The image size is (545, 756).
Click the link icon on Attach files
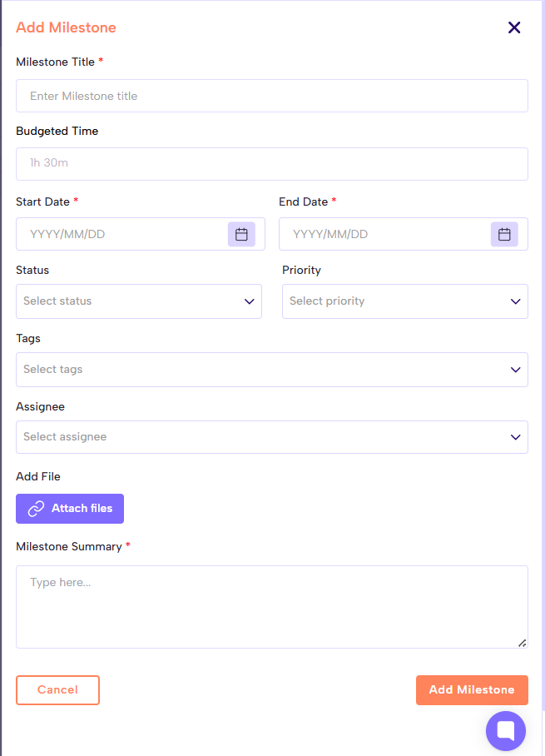pyautogui.click(x=36, y=509)
